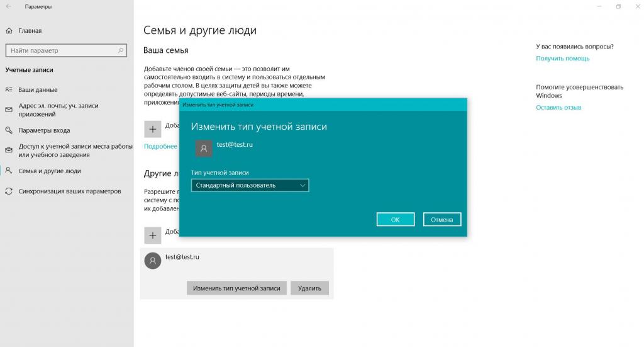
Task: Click plus button under Другие люди
Action: pyautogui.click(x=152, y=236)
